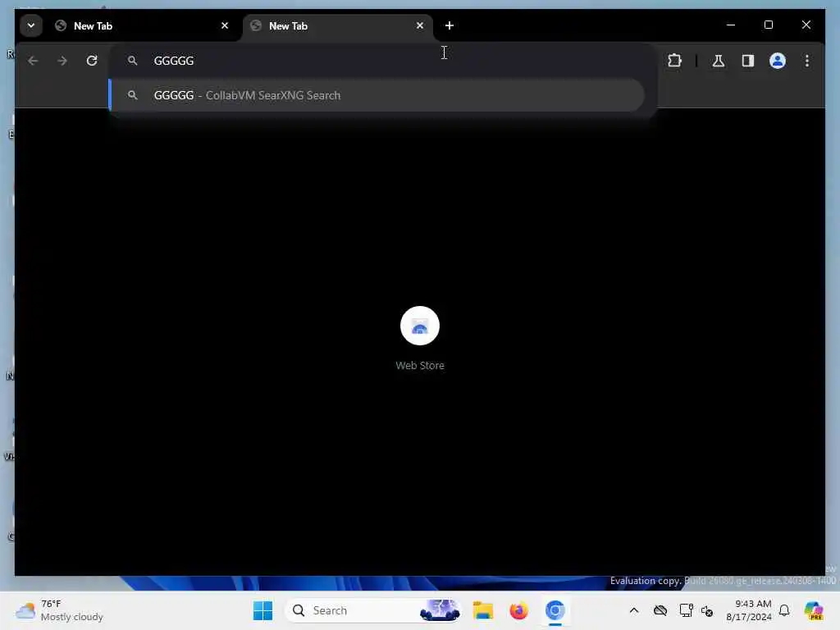Click the taskbar Search box

pyautogui.click(x=372, y=610)
